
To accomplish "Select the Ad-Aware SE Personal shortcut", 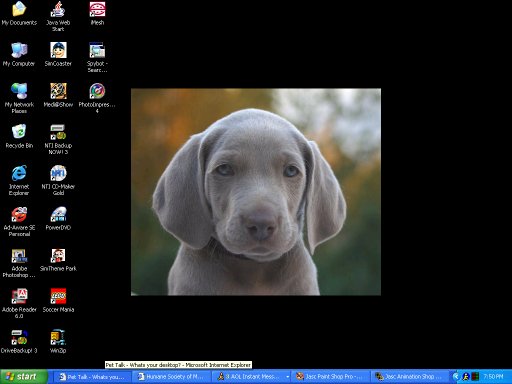I will (x=19, y=221).
